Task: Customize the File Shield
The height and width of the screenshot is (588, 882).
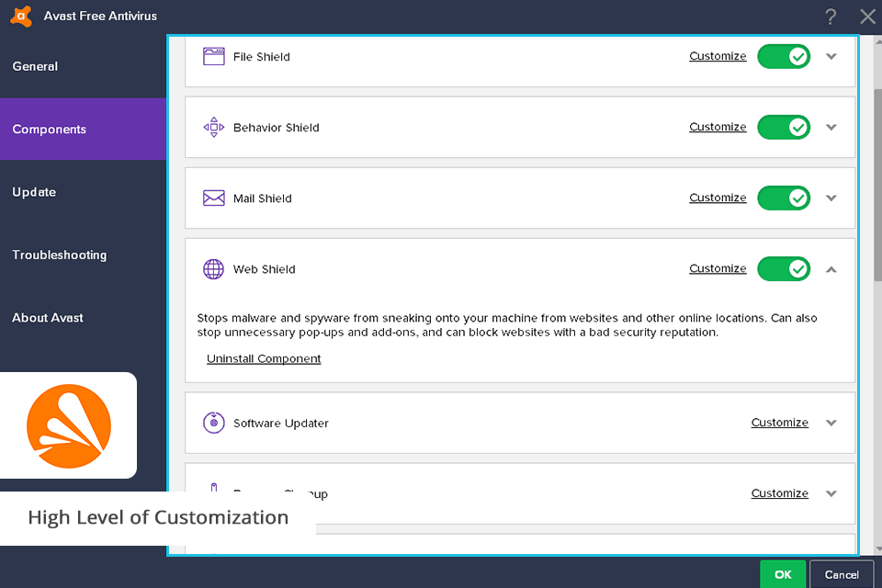Action: (x=718, y=56)
